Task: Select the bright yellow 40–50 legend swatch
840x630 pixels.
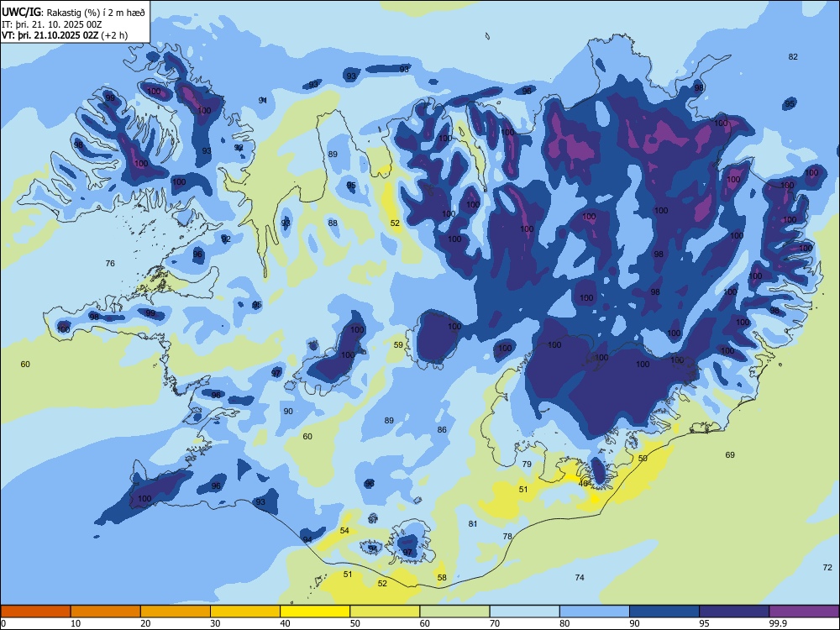Action: (x=315, y=612)
